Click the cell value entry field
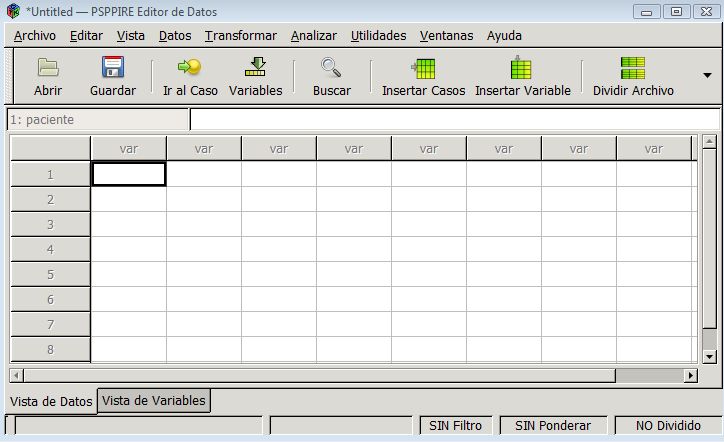 [x=454, y=120]
